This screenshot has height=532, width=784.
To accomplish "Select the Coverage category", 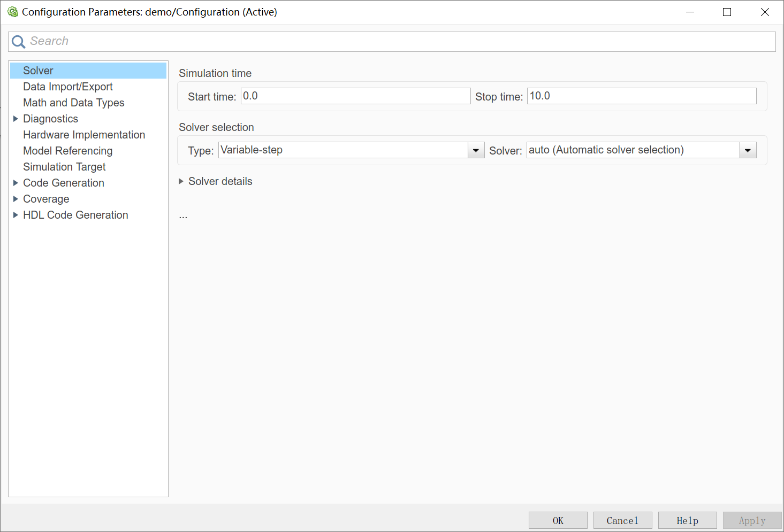I will (x=46, y=199).
